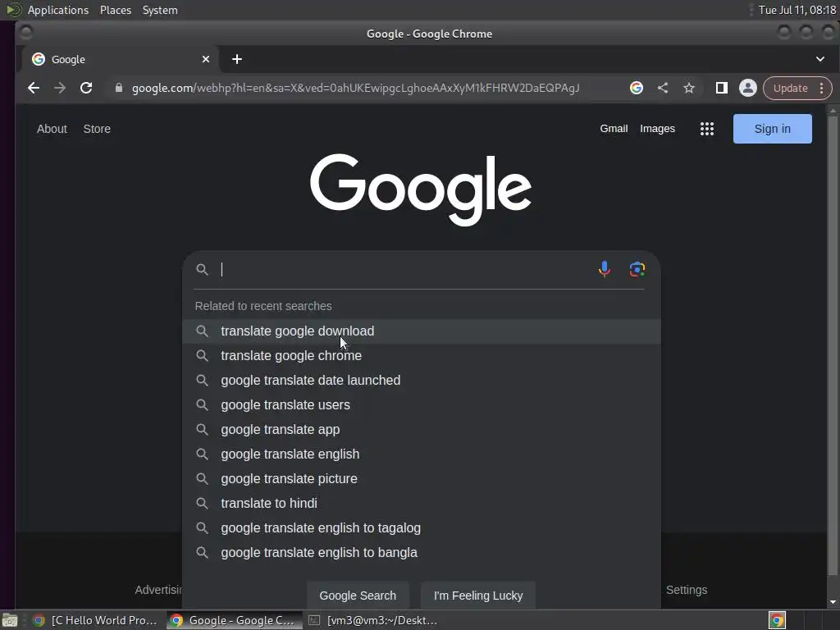Open the Settings footer link

pyautogui.click(x=687, y=590)
